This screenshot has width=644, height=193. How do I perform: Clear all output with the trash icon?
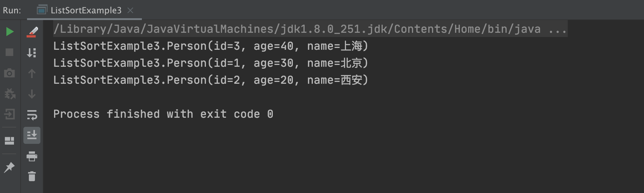pos(32,176)
